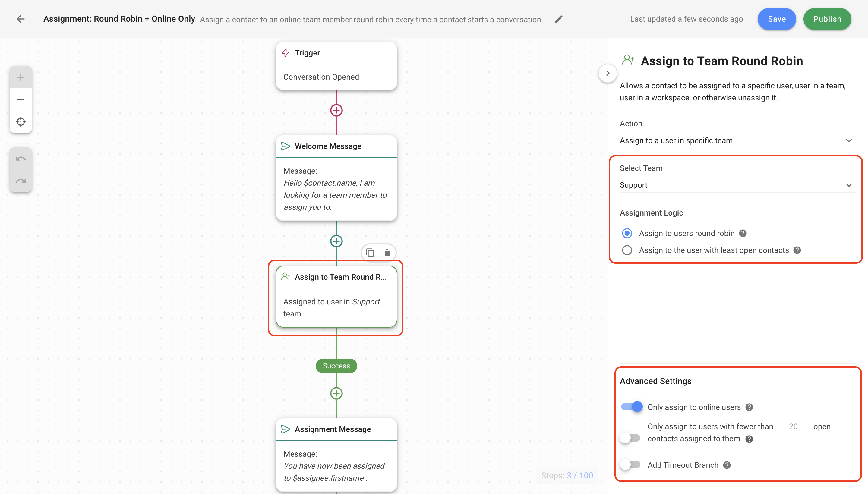Click the pencil edit workflow name icon
Viewport: 868px width, 494px height.
559,19
